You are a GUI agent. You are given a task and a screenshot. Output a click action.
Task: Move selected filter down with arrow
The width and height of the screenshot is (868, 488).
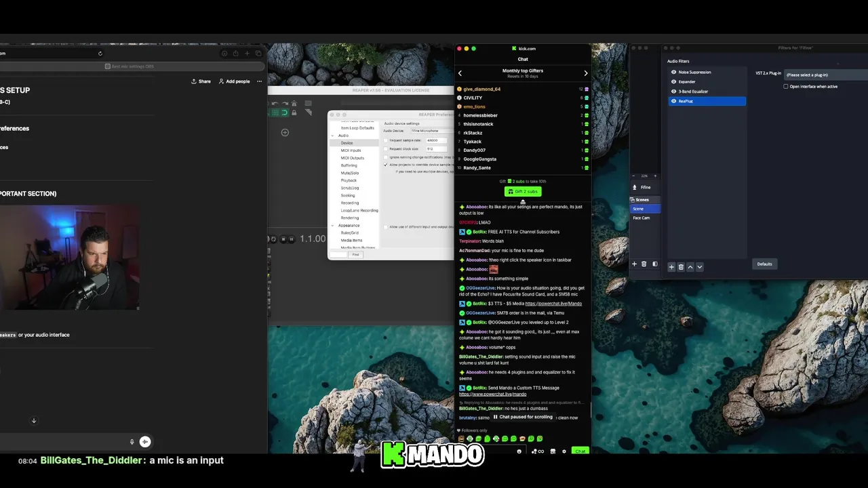700,267
